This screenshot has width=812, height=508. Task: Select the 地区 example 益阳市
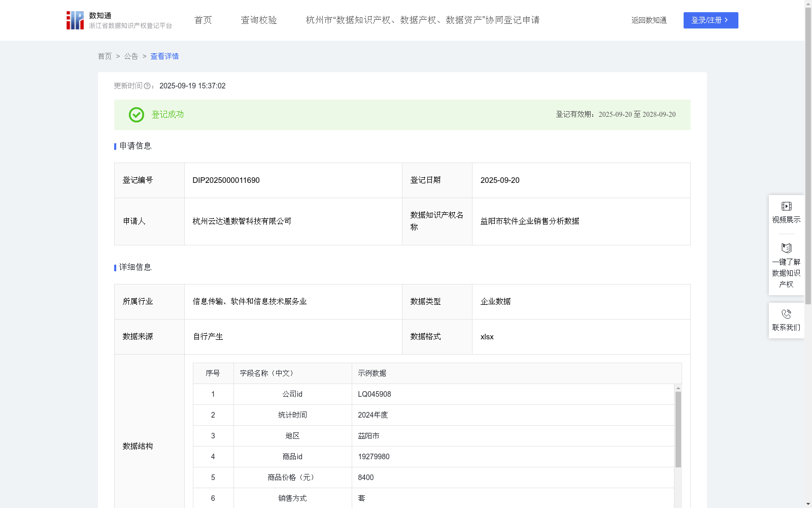point(368,436)
